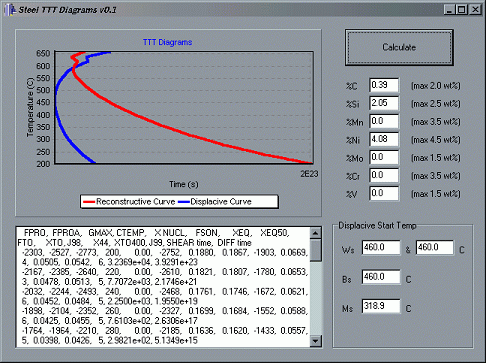Click the FPRO column header text
This screenshot has height=363, width=486.
(34, 233)
